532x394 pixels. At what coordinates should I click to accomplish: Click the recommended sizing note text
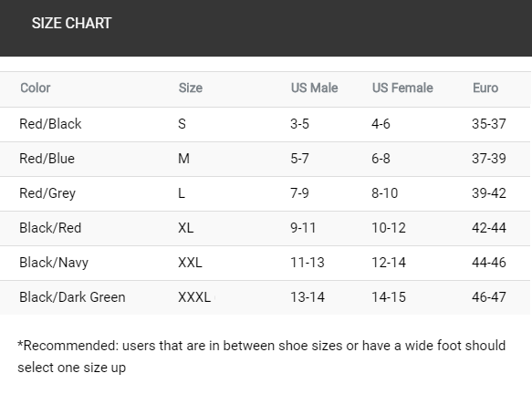(x=262, y=357)
